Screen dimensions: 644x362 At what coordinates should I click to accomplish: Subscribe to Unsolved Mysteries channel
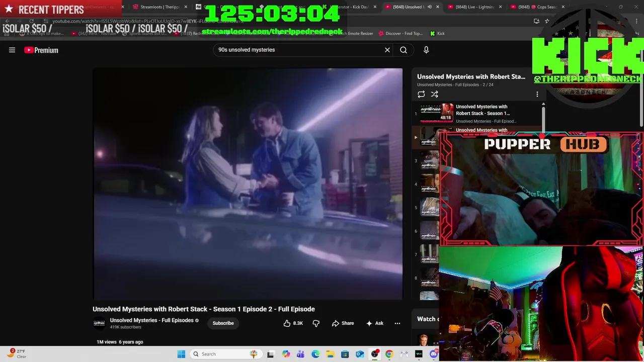coord(223,323)
